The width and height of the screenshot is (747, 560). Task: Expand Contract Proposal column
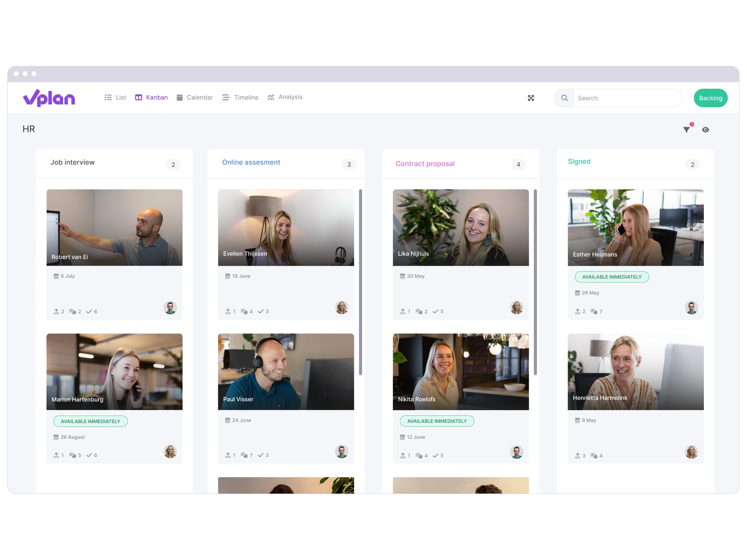click(x=425, y=164)
